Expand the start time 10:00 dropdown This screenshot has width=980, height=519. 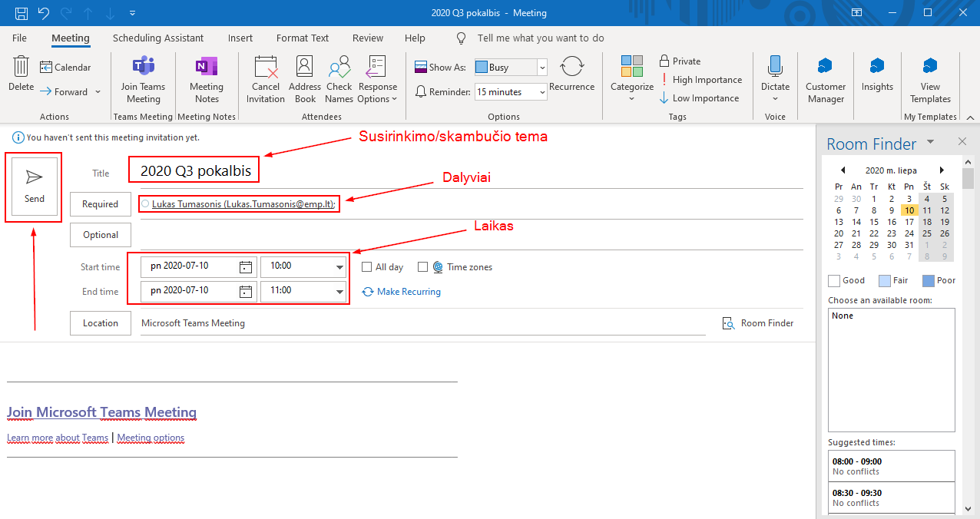[x=339, y=267]
